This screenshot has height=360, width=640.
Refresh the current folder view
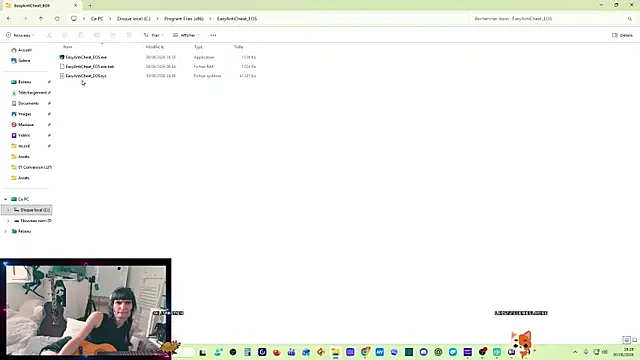pos(57,18)
